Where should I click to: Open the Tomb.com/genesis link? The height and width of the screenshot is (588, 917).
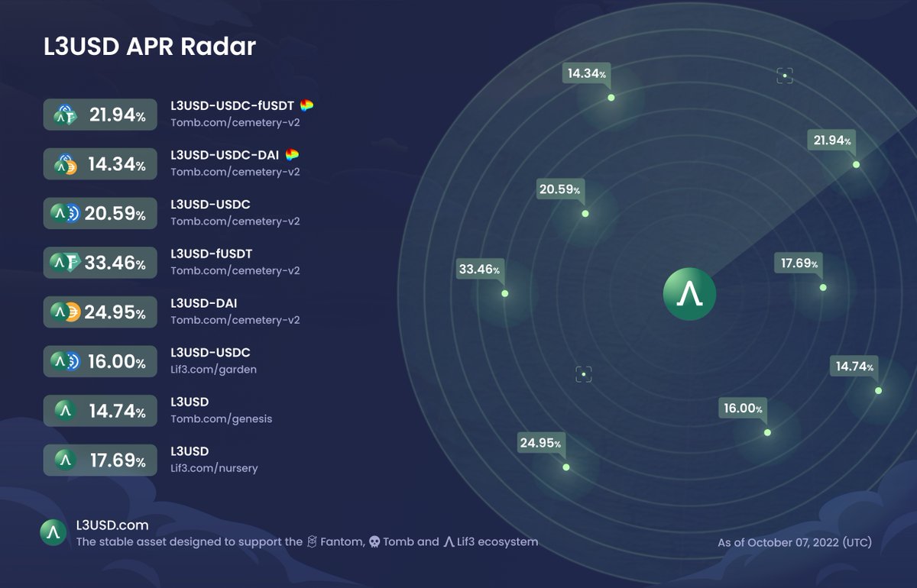tap(222, 418)
